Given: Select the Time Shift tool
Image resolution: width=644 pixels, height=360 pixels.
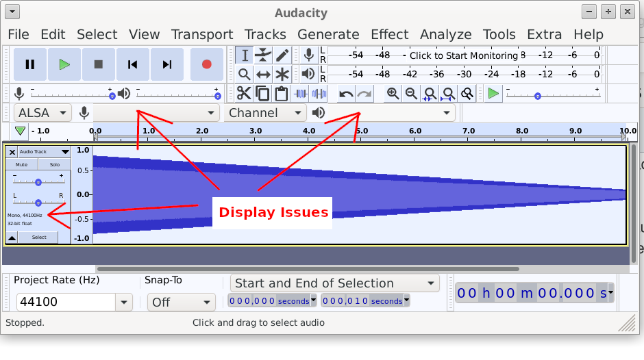Looking at the screenshot, I should click(263, 75).
